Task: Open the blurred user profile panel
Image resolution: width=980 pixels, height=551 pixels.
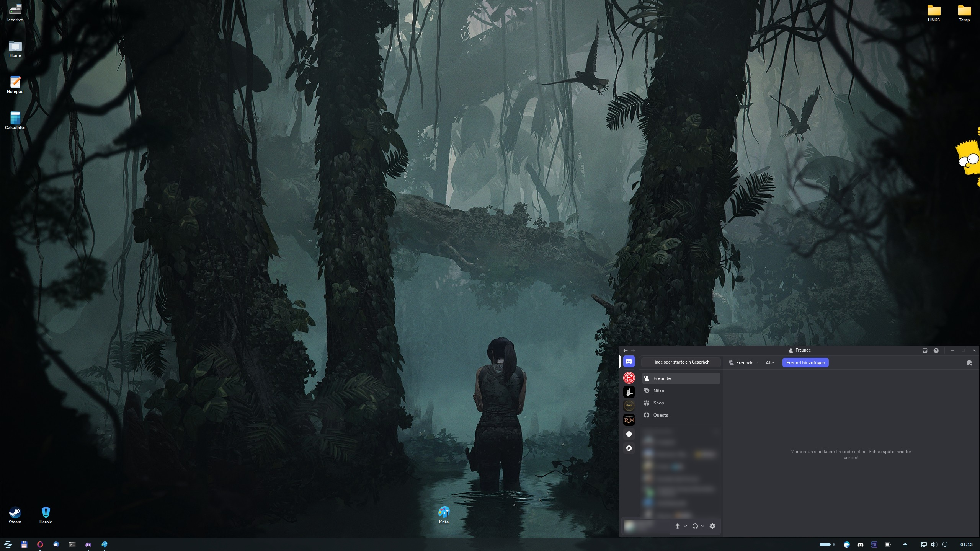Action: (647, 526)
